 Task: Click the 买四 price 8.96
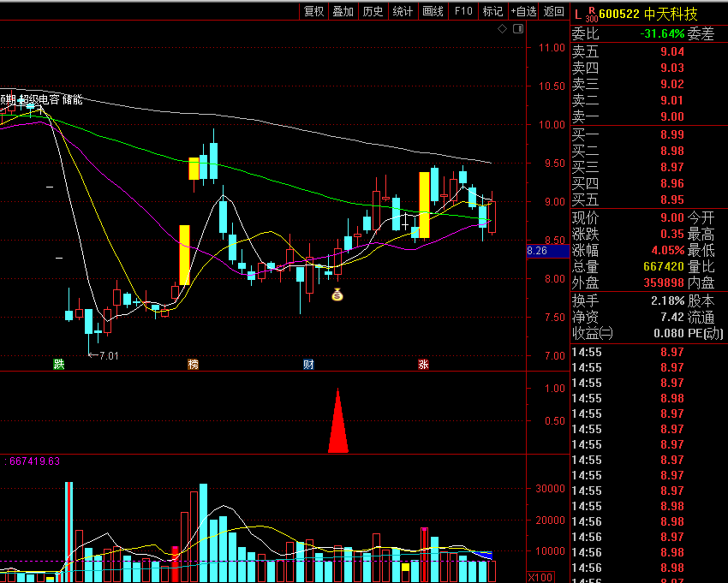tap(672, 183)
